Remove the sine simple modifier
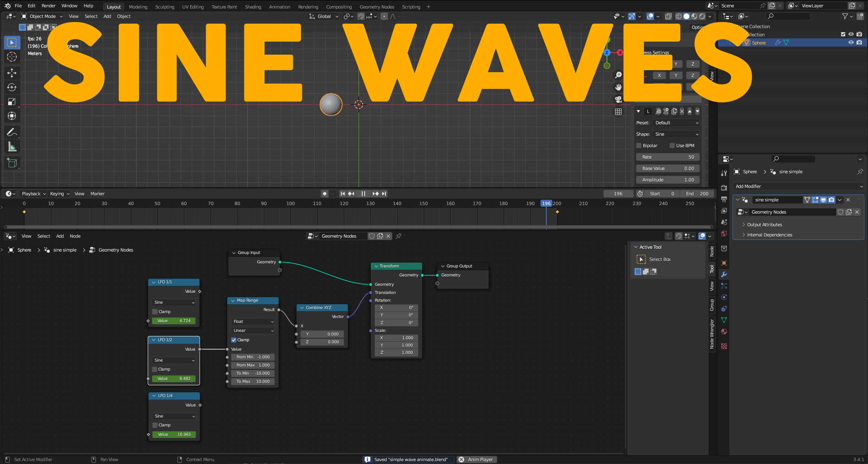This screenshot has height=464, width=868. click(x=848, y=200)
